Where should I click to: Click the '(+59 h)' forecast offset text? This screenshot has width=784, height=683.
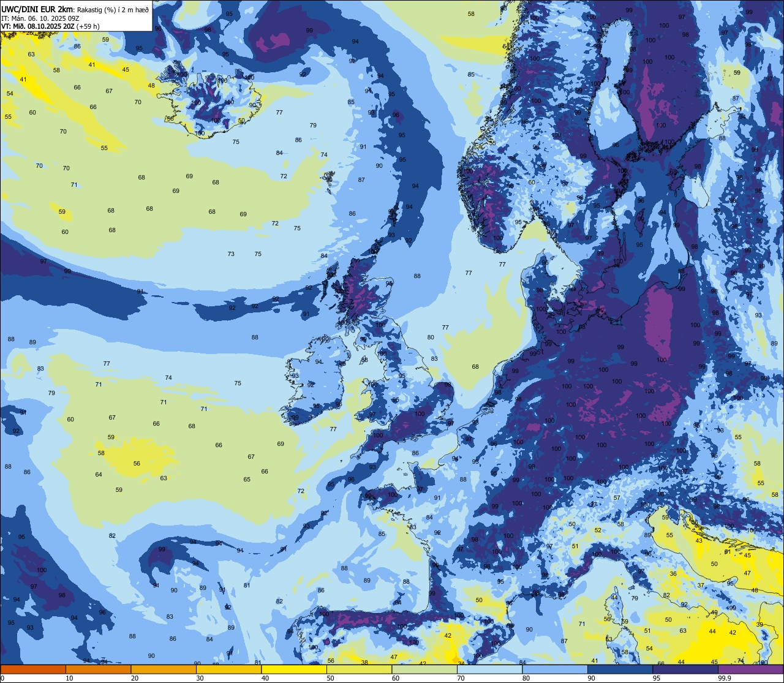[88, 26]
